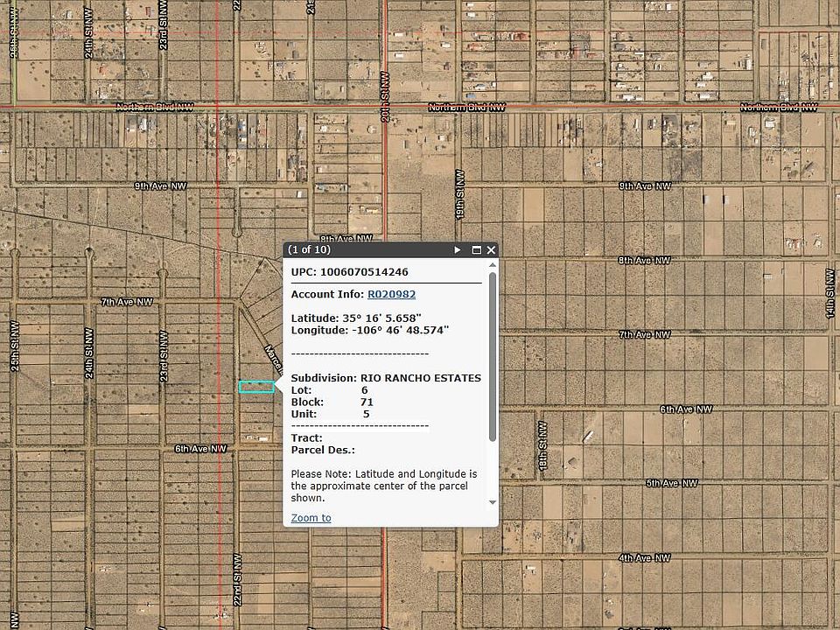Open account info link R020982
The width and height of the screenshot is (840, 630).
[x=391, y=294]
